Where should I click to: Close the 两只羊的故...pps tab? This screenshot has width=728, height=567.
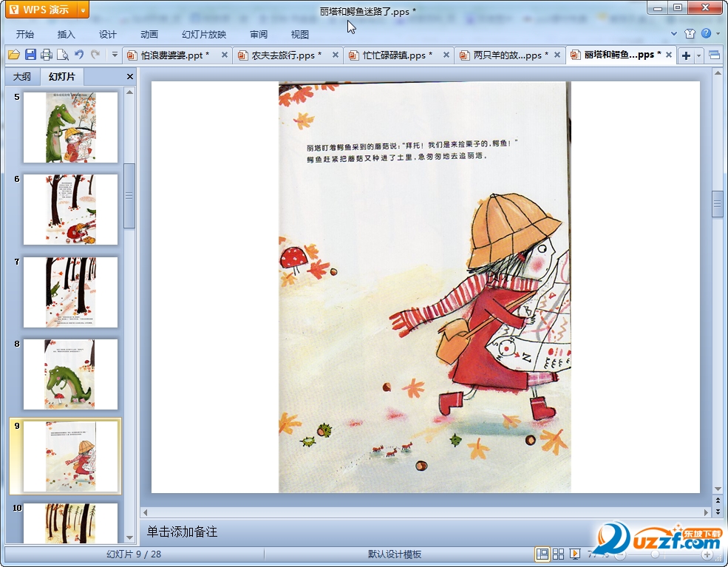pos(557,55)
